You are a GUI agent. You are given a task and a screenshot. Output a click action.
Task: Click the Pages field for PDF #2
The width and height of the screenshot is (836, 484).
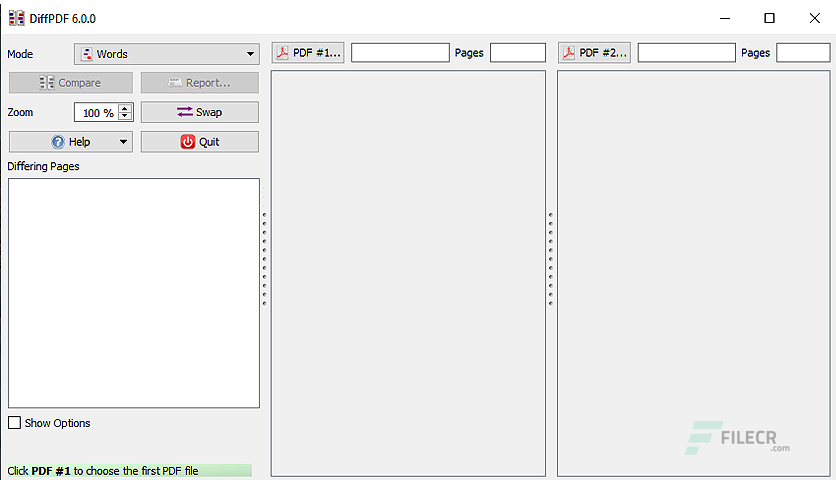click(x=803, y=53)
